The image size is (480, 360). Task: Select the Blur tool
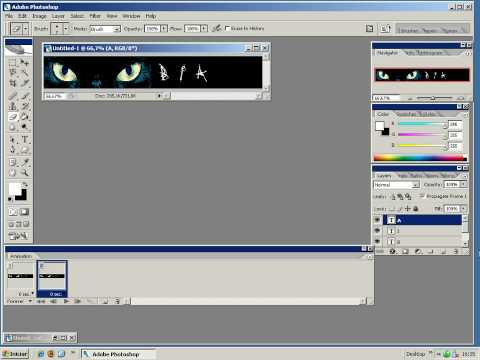coord(13,127)
